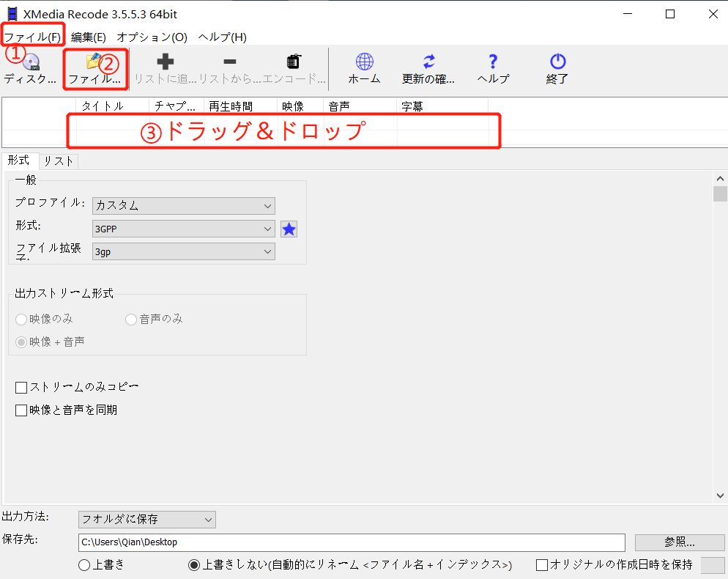Screen dimensions: 728x579
Task: Click the plus icon リストに追加
Action: 166,62
